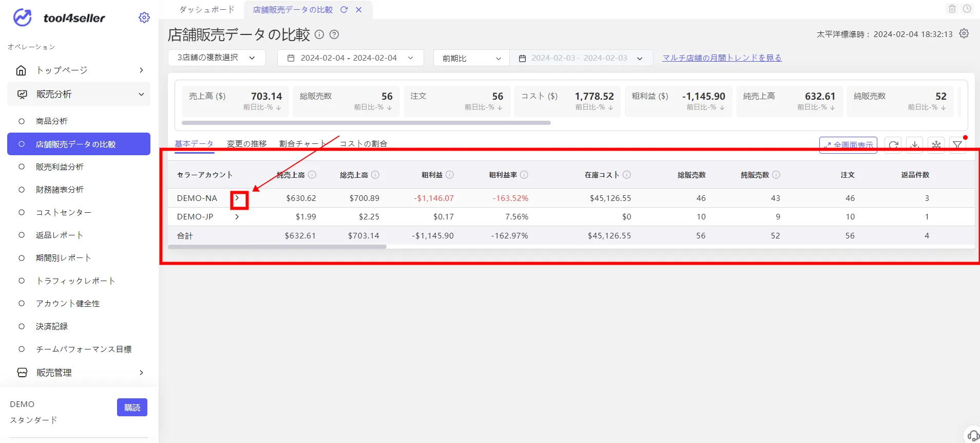
Task: Click the セラーアカウント column header
Action: tap(205, 175)
